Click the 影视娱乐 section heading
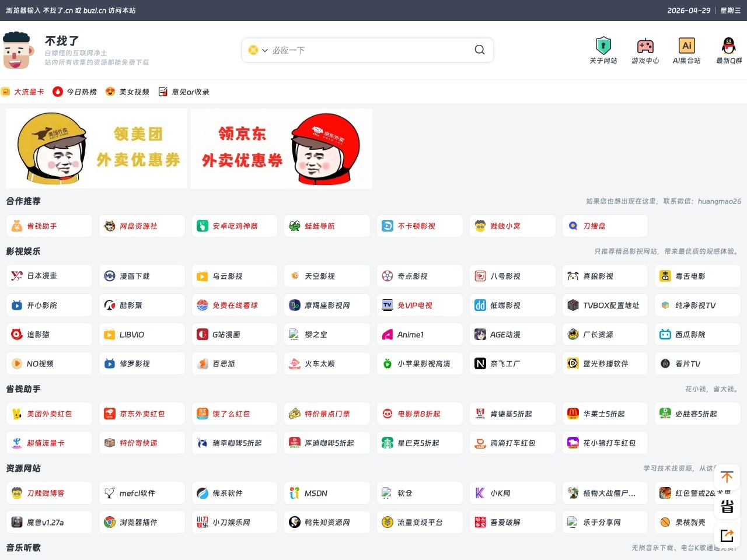Image resolution: width=747 pixels, height=560 pixels. [23, 251]
